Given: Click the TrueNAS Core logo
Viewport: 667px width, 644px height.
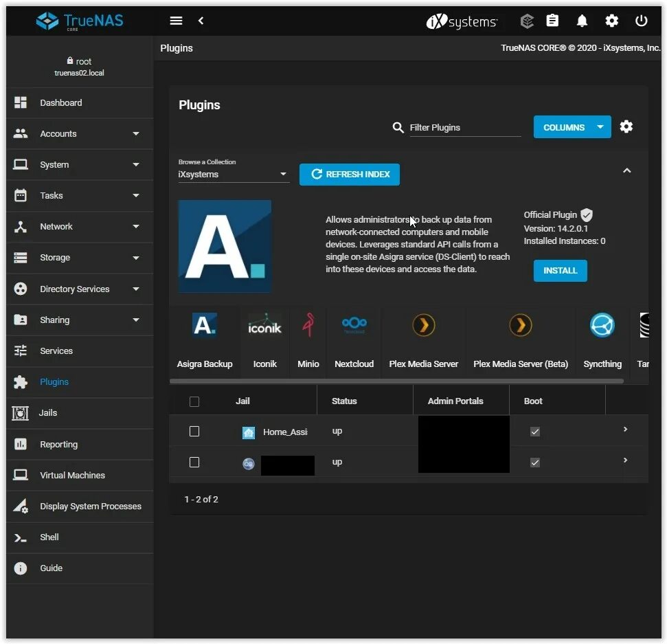Looking at the screenshot, I should [80, 21].
